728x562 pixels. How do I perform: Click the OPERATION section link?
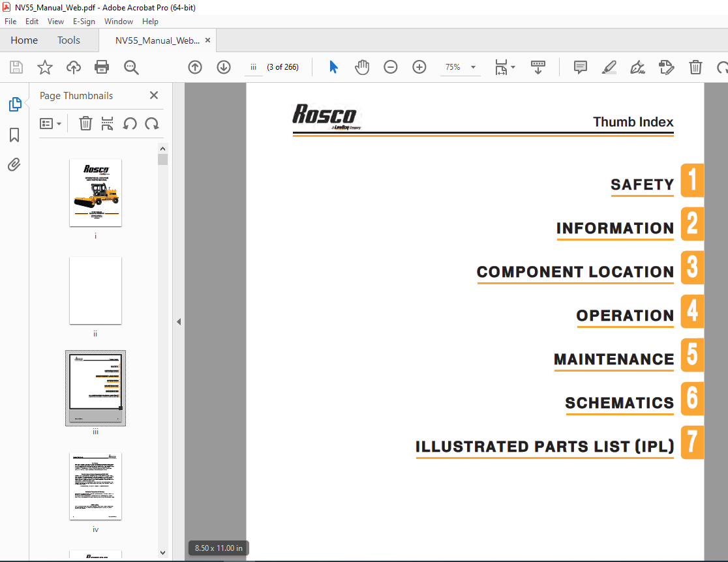click(x=625, y=316)
